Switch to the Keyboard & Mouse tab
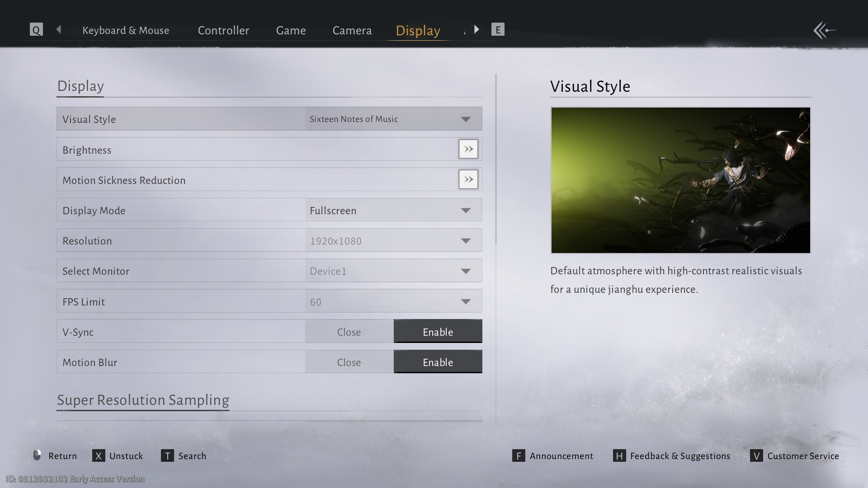Viewport: 868px width, 488px height. coord(126,30)
